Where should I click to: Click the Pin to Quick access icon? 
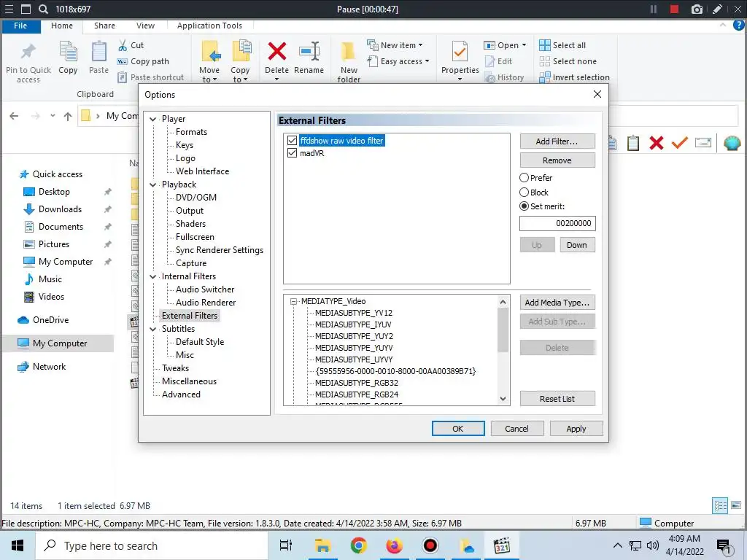(x=28, y=52)
